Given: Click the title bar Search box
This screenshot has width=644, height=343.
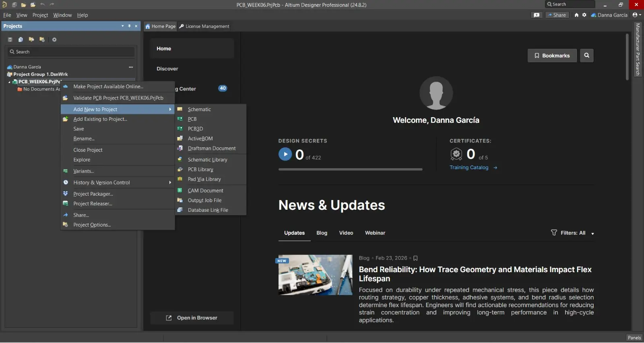Looking at the screenshot, I should click(x=570, y=4).
